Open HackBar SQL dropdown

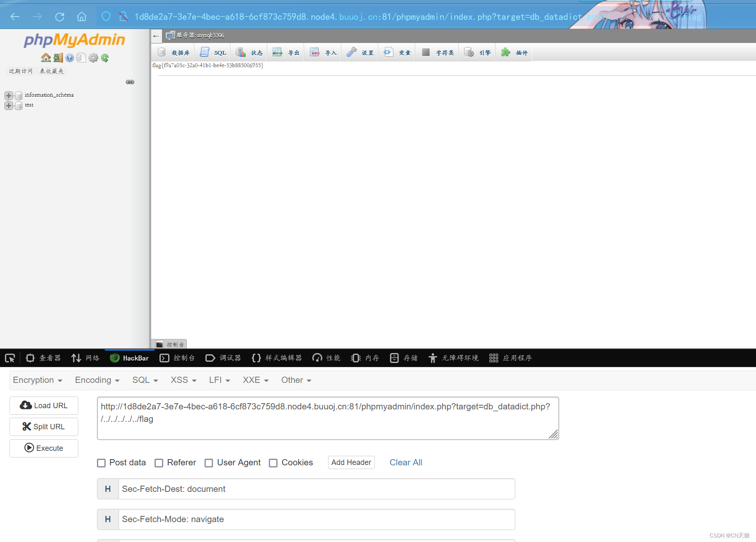click(x=145, y=380)
